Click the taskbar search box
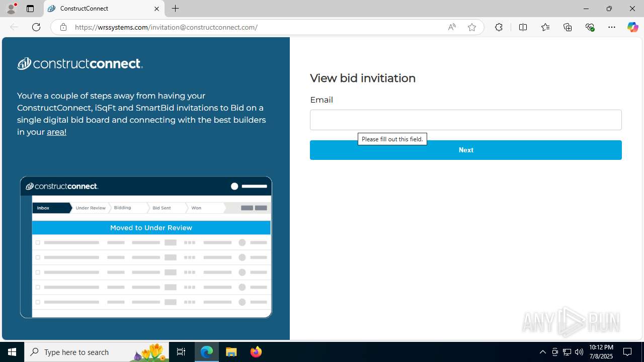Image resolution: width=644 pixels, height=362 pixels. [x=97, y=352]
